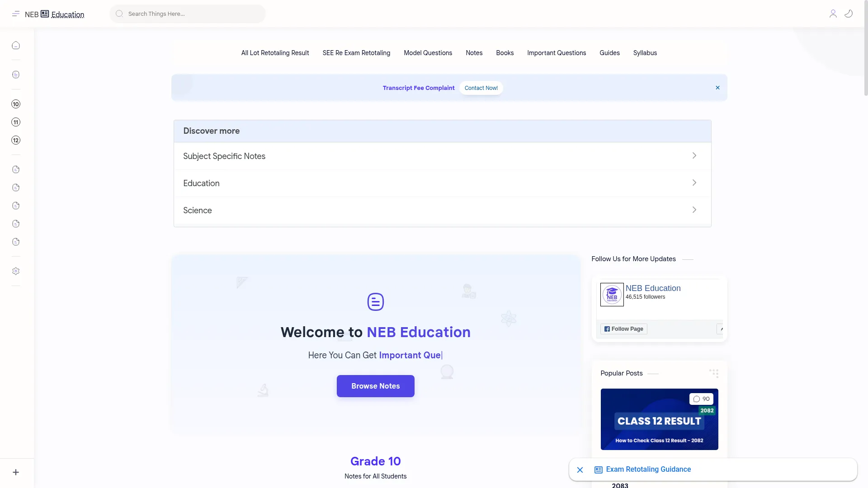The width and height of the screenshot is (868, 488).
Task: Click the Popular Posts heading
Action: click(621, 373)
